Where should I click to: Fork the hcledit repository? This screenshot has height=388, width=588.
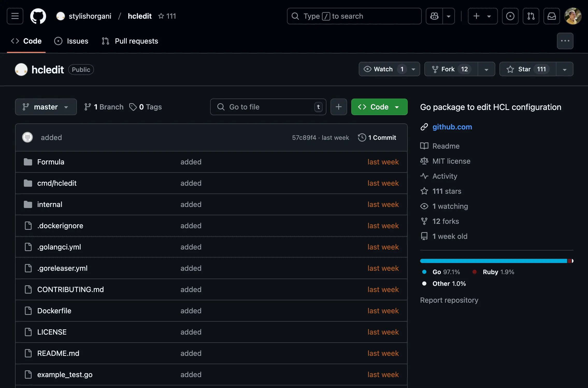(450, 69)
